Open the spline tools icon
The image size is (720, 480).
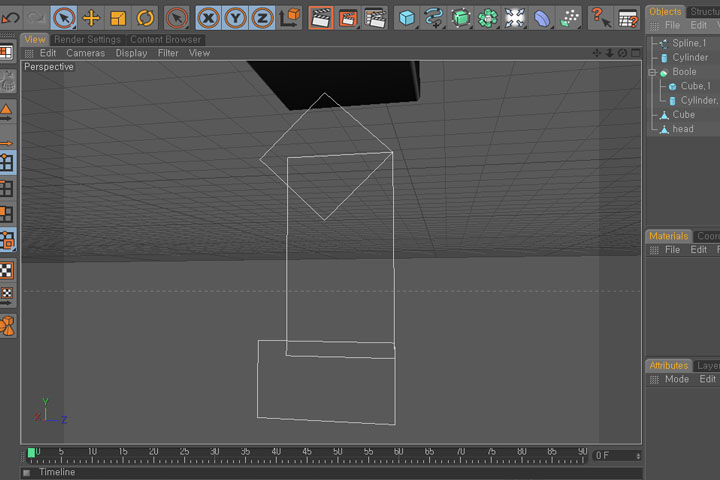(433, 18)
